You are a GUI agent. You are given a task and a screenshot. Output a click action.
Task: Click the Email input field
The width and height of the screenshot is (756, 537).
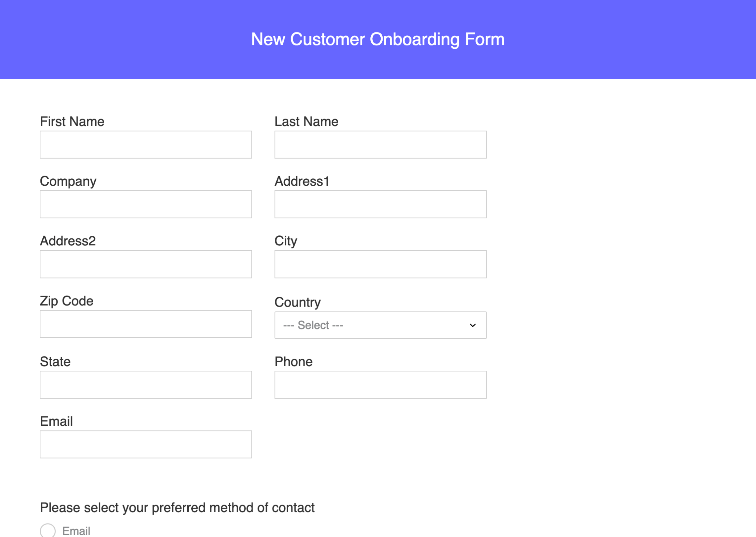pyautogui.click(x=146, y=444)
